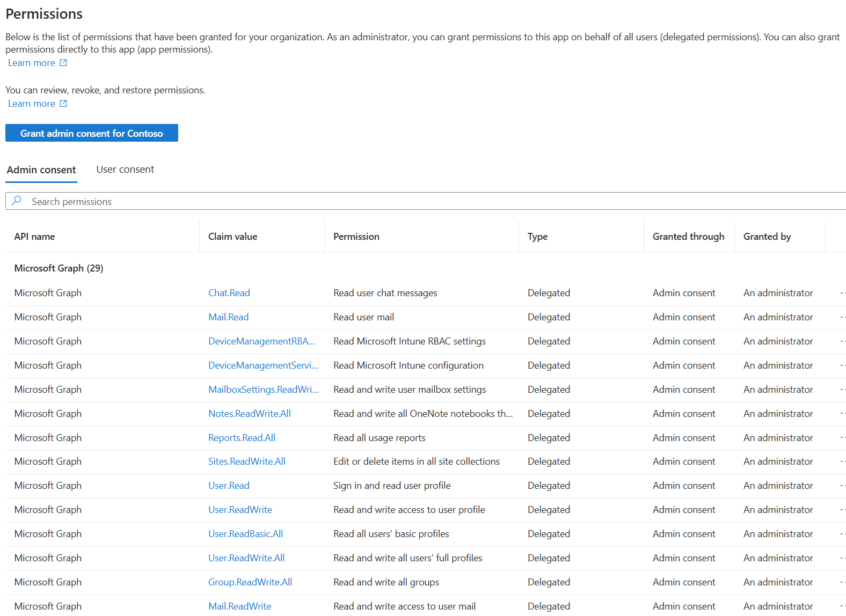The width and height of the screenshot is (846, 616).
Task: Click the magnifier icon in the search box
Action: (17, 201)
